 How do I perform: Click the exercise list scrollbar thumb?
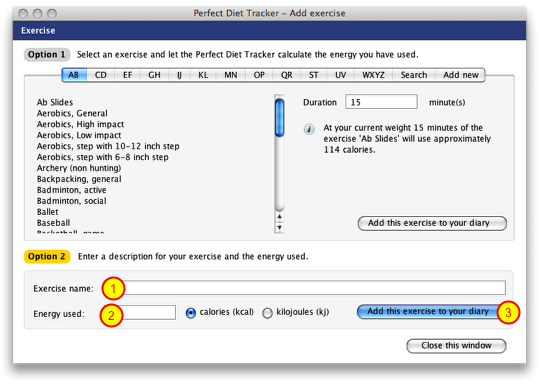pyautogui.click(x=280, y=117)
